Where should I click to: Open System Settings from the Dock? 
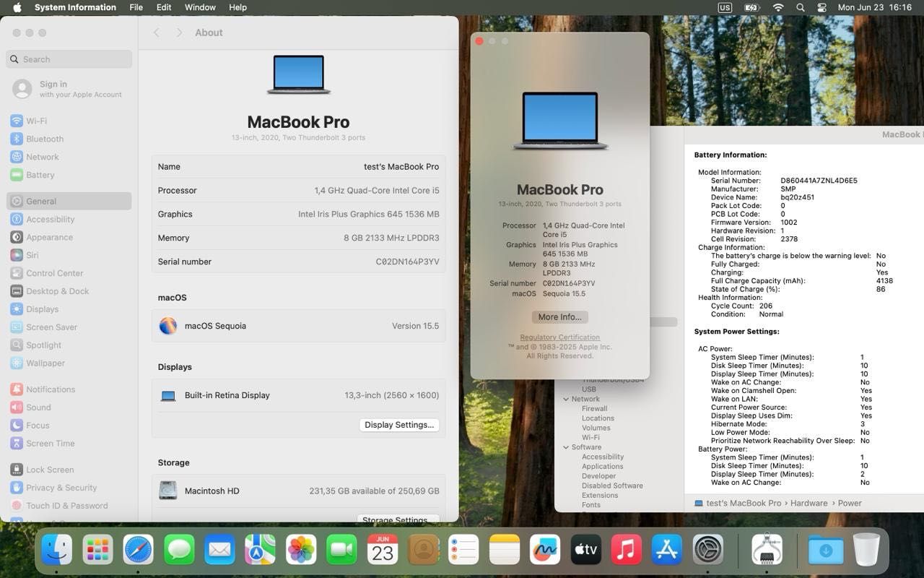(708, 550)
